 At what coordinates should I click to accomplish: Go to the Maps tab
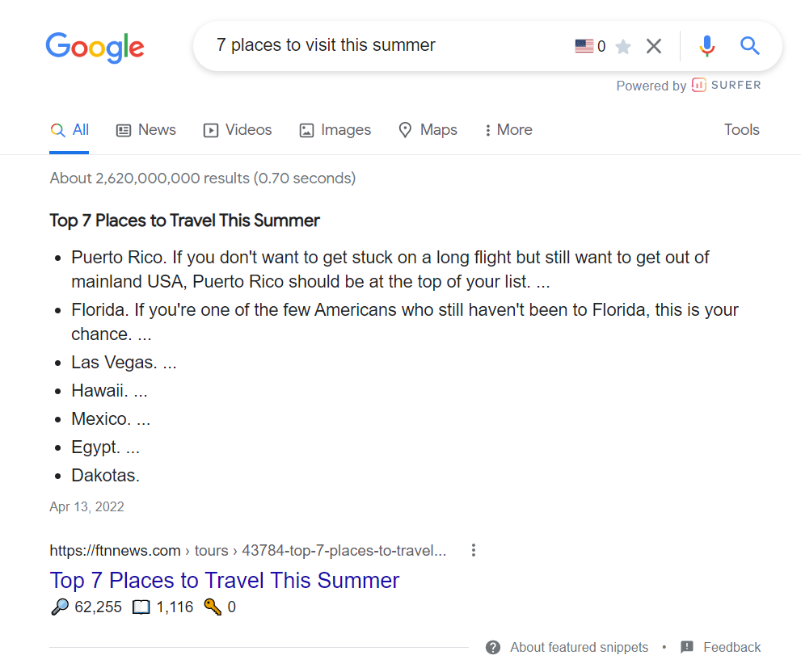pos(428,130)
